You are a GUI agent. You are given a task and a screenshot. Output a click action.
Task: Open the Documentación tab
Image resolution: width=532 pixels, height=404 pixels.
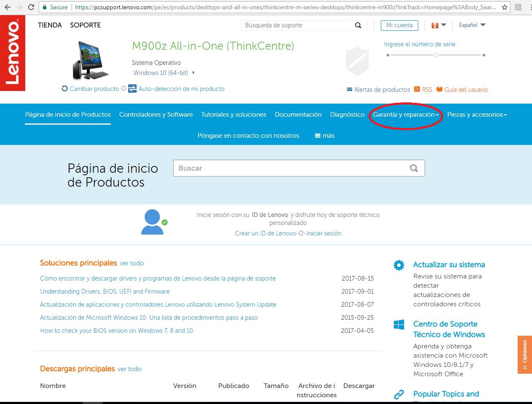pyautogui.click(x=298, y=115)
